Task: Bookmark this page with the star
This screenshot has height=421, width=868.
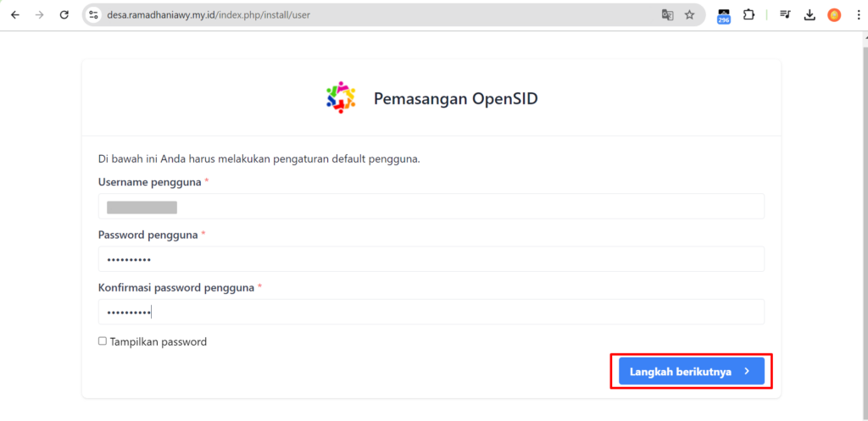Action: click(689, 15)
